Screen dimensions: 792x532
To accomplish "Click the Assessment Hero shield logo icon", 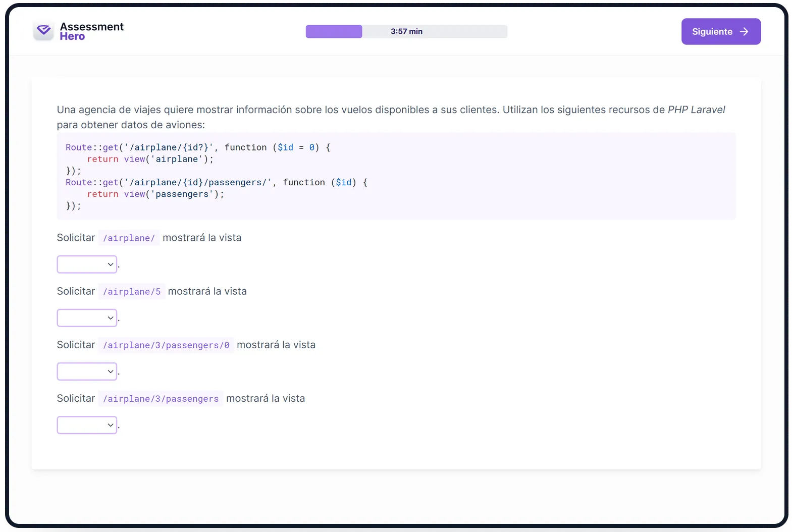I will [x=43, y=31].
